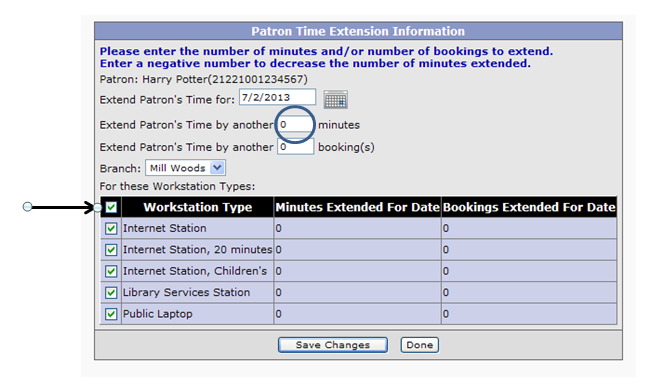
Task: Click the Patron Time Extension Information title
Action: (x=358, y=31)
